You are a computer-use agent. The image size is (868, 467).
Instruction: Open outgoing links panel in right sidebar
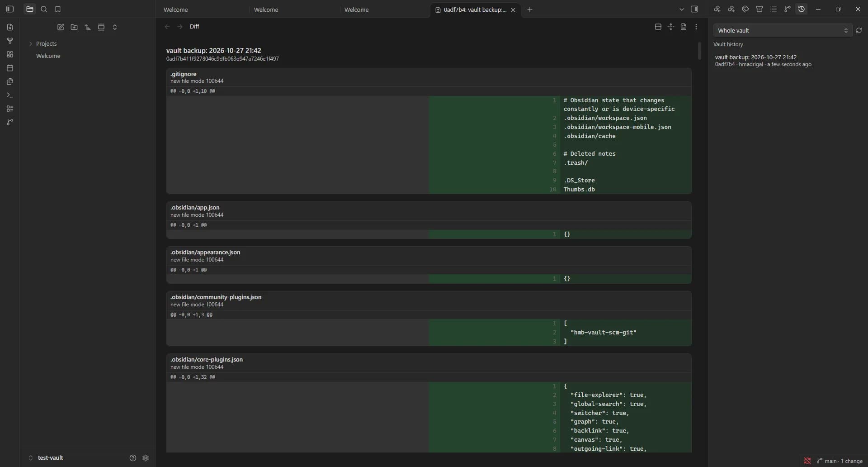(731, 9)
